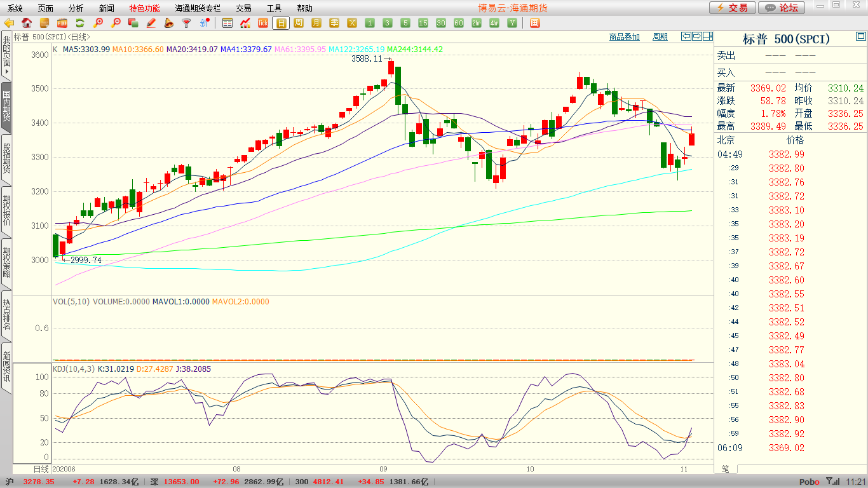Viewport: 868px width, 488px height.
Task: Zoom out with the minus magnifier icon
Action: [x=116, y=23]
